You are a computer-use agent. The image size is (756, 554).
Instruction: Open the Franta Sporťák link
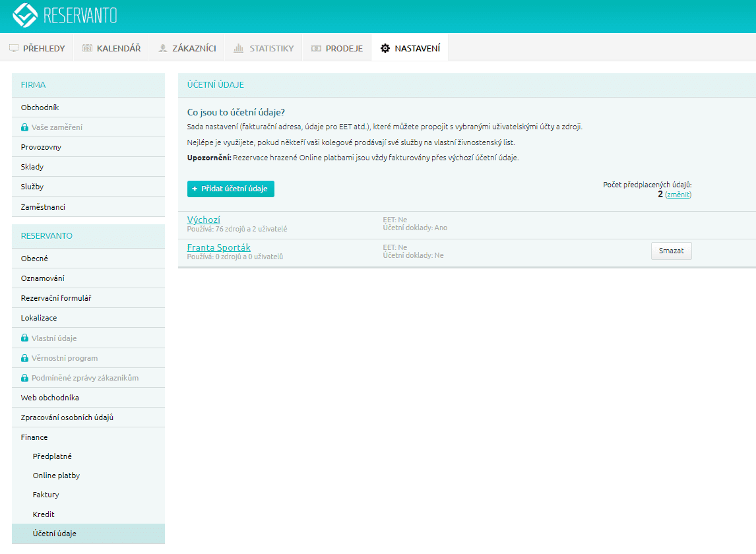[218, 247]
